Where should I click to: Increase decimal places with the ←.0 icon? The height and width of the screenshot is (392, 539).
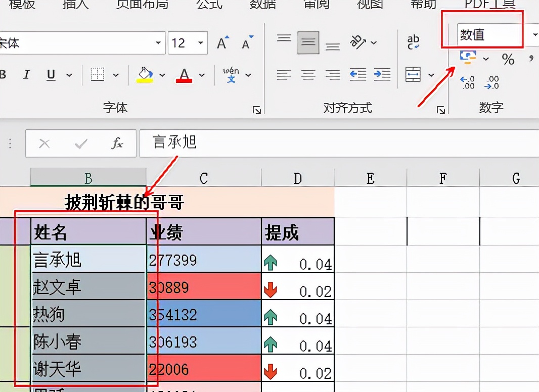pyautogui.click(x=467, y=82)
